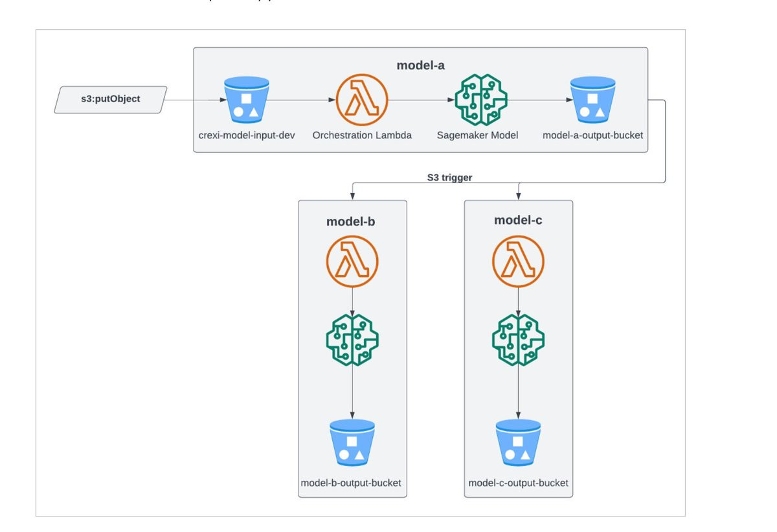Click the model-a-output-bucket S3 icon
This screenshot has height=532, width=777.
pos(592,100)
